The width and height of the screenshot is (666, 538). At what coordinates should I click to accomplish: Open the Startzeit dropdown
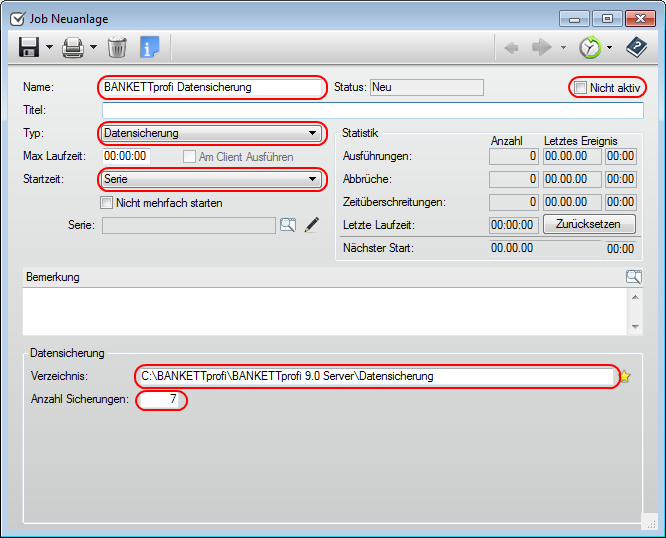tap(312, 180)
